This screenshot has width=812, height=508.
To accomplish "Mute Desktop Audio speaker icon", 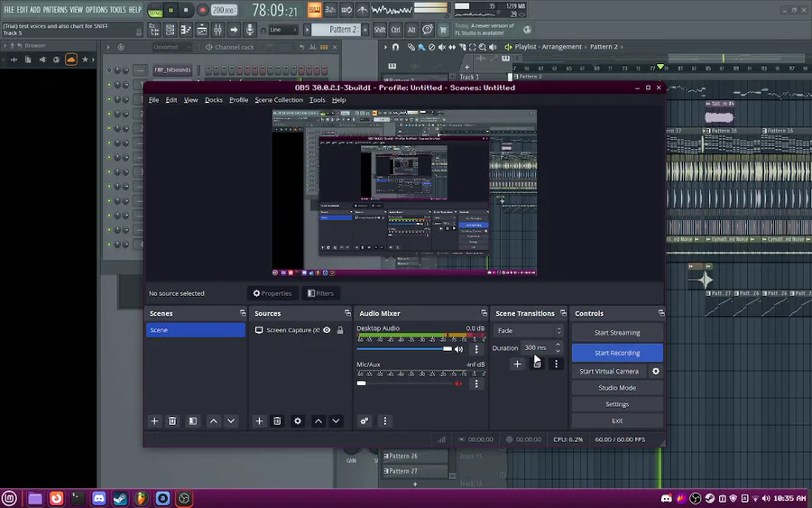I will click(x=459, y=349).
